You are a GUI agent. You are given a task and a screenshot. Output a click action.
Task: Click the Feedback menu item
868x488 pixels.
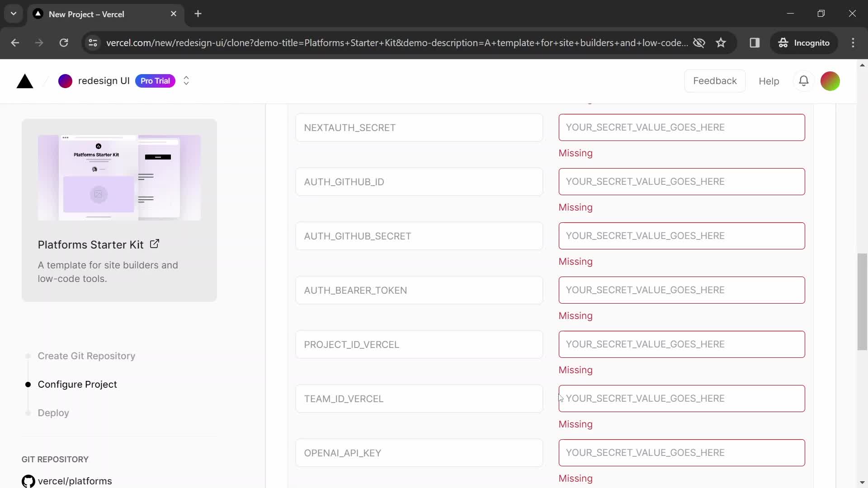click(715, 80)
